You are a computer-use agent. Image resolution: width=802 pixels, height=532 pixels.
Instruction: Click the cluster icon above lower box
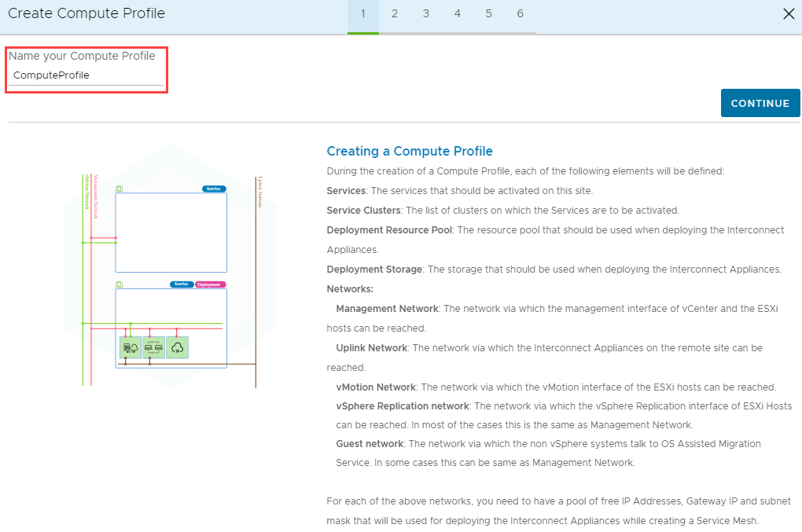click(120, 284)
